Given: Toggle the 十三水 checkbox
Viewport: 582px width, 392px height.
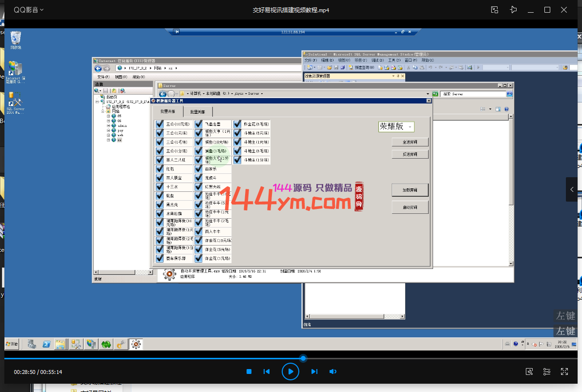Looking at the screenshot, I should (160, 186).
